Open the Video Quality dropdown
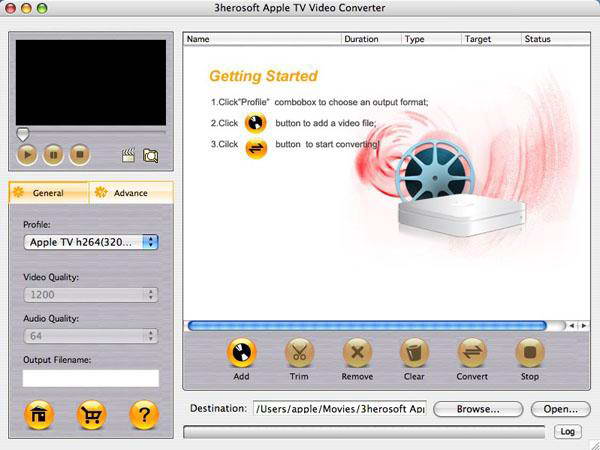Viewport: 600px width, 450px height. (91, 295)
